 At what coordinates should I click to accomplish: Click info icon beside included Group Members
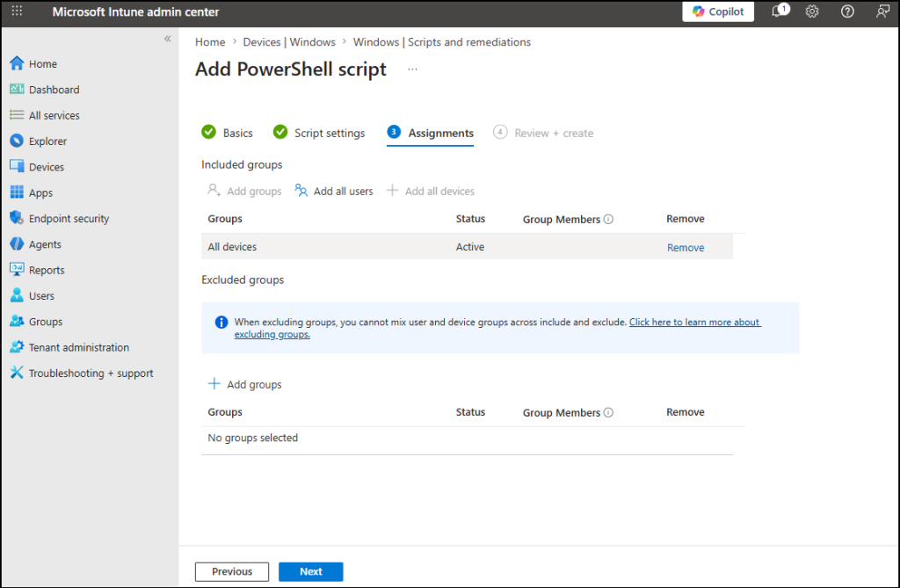pos(609,219)
